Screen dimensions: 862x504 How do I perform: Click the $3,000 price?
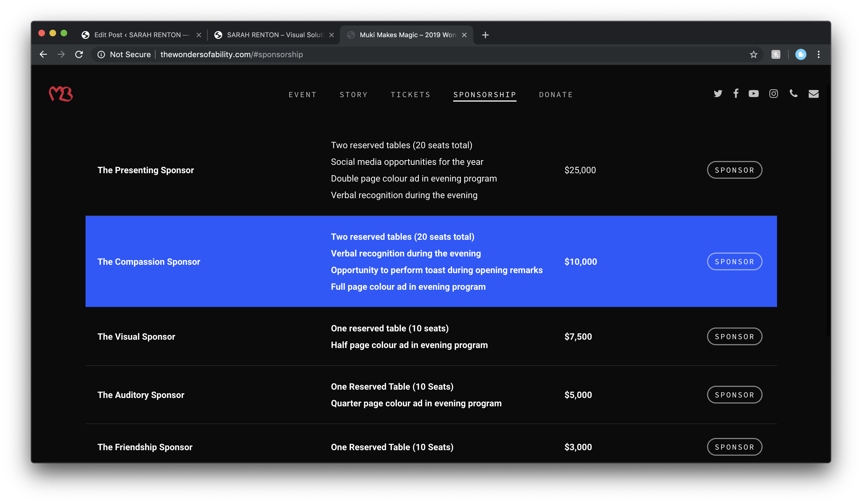tap(578, 447)
